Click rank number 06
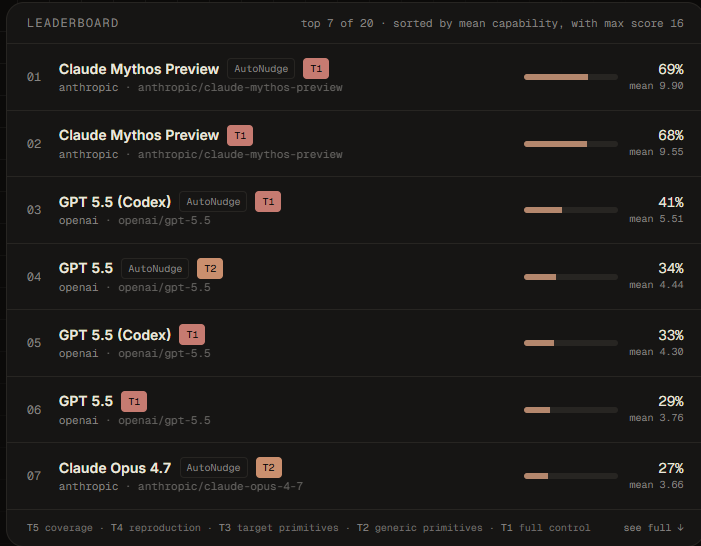The image size is (701, 546). [x=34, y=410]
